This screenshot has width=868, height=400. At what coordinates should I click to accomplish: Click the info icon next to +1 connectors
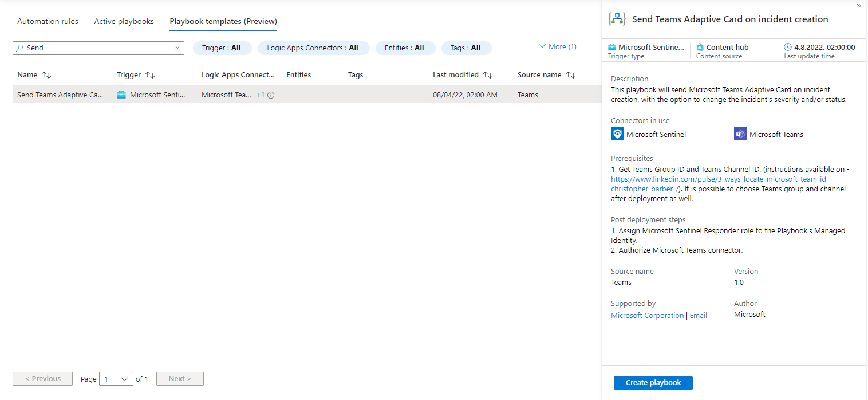[271, 95]
